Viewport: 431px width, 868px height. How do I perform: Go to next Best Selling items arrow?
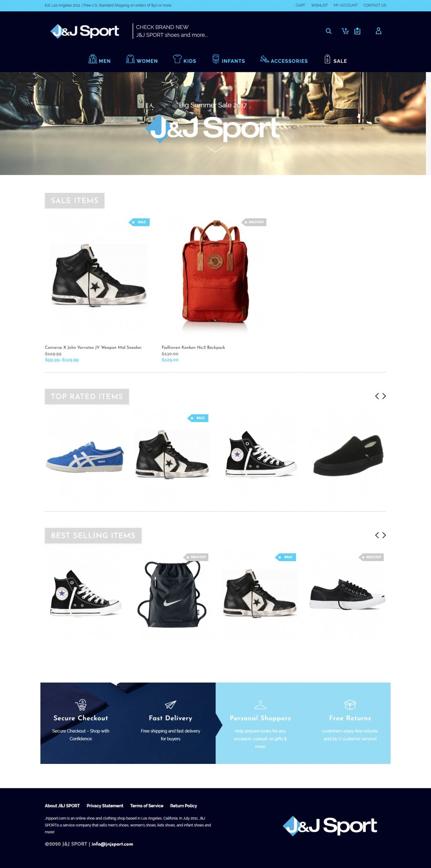click(384, 535)
